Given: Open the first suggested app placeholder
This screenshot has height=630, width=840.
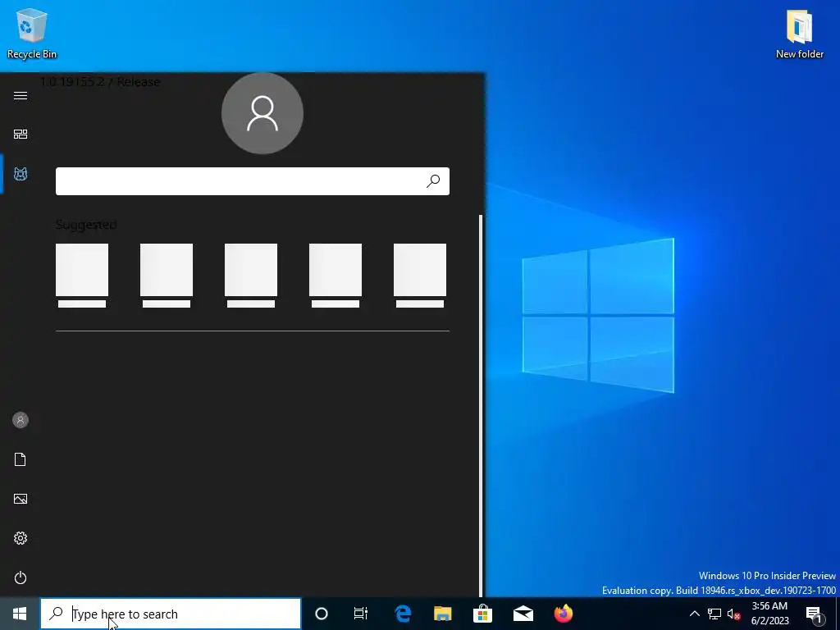Looking at the screenshot, I should pyautogui.click(x=82, y=276).
